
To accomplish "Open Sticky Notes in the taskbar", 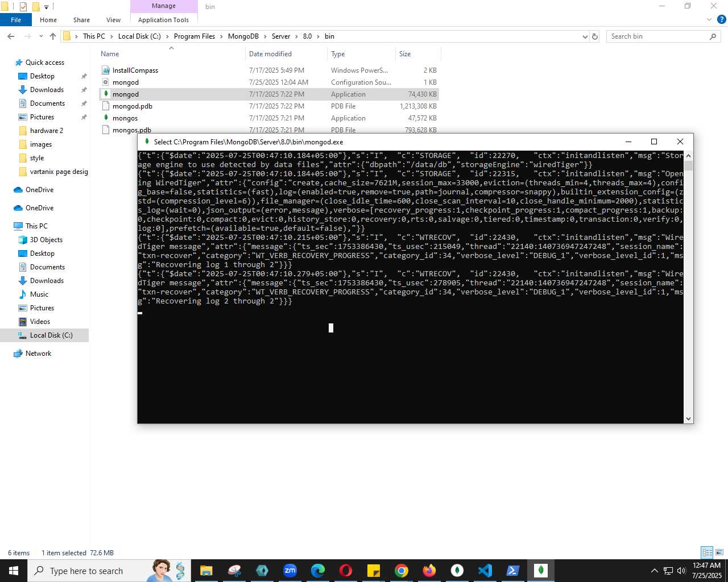I will (374, 571).
